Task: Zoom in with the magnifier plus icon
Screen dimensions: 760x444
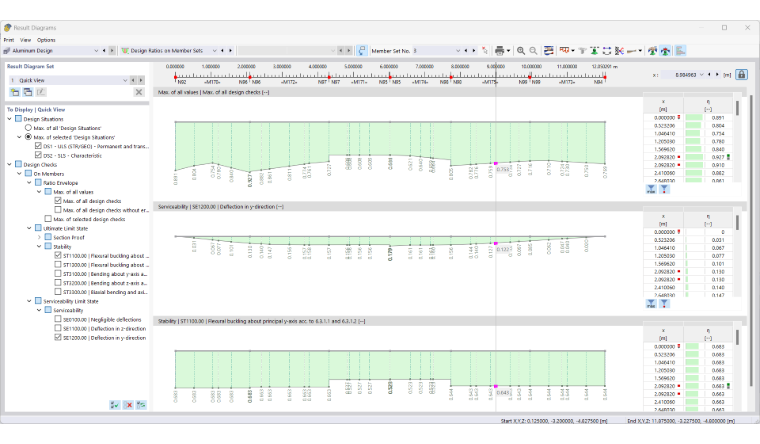Action: click(x=521, y=50)
